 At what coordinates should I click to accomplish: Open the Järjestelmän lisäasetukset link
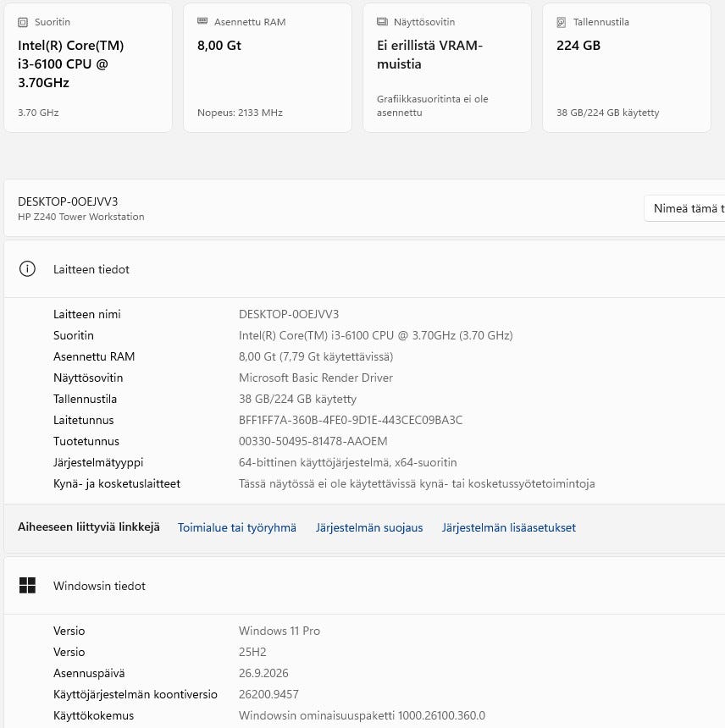click(x=508, y=527)
